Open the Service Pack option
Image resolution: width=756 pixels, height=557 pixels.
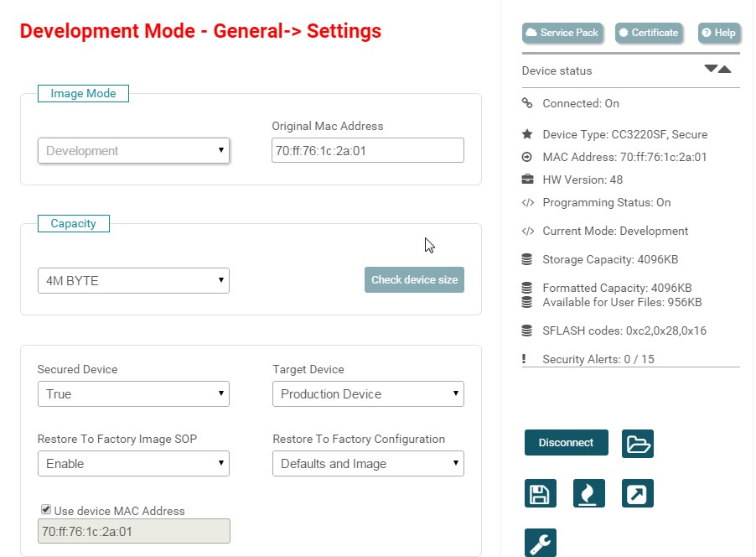(x=561, y=33)
